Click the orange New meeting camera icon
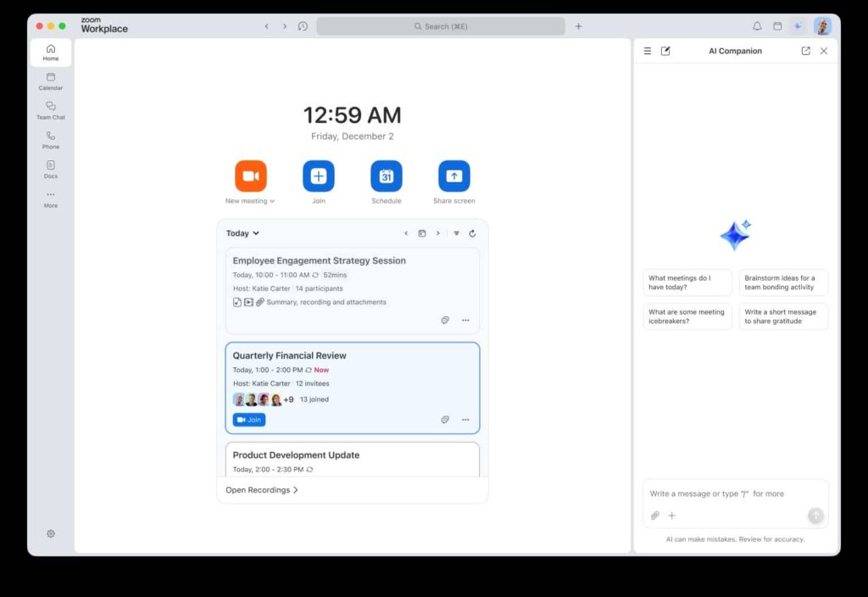This screenshot has height=597, width=868. pos(250,176)
